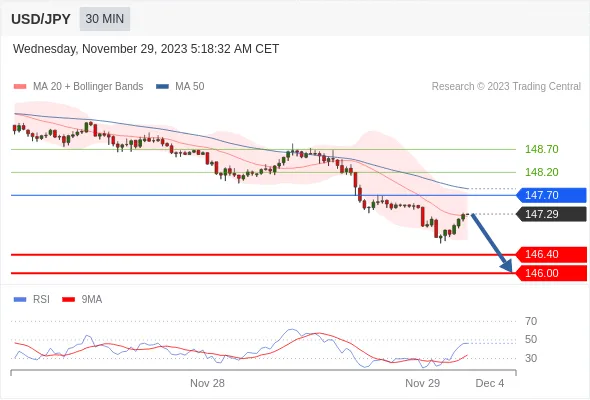Image resolution: width=590 pixels, height=400 pixels.
Task: Click the Nov 29 date axis label
Action: click(x=423, y=383)
